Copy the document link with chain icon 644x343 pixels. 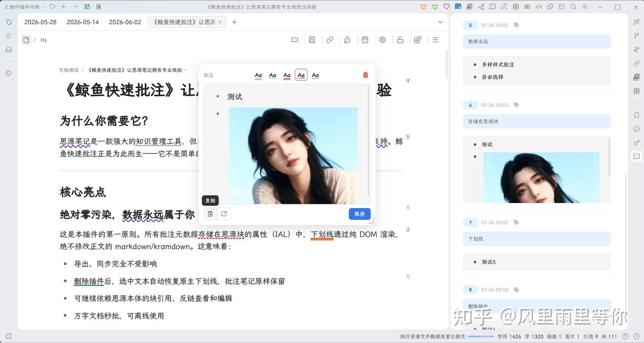click(330, 40)
